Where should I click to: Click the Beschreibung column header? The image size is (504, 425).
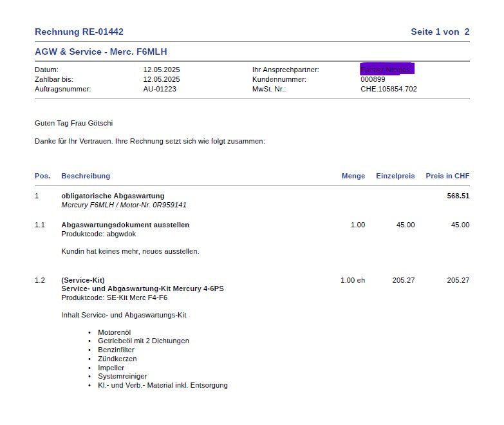[x=86, y=176]
